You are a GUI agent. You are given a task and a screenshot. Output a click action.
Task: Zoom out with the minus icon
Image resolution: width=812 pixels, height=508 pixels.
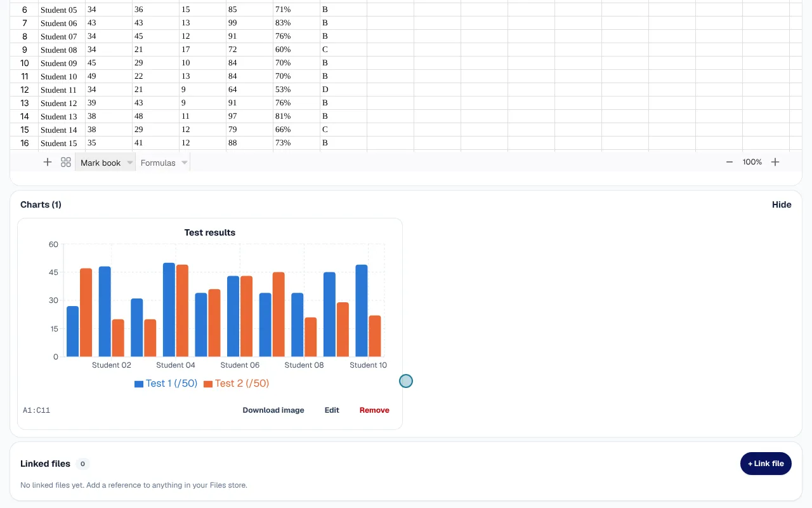click(730, 162)
